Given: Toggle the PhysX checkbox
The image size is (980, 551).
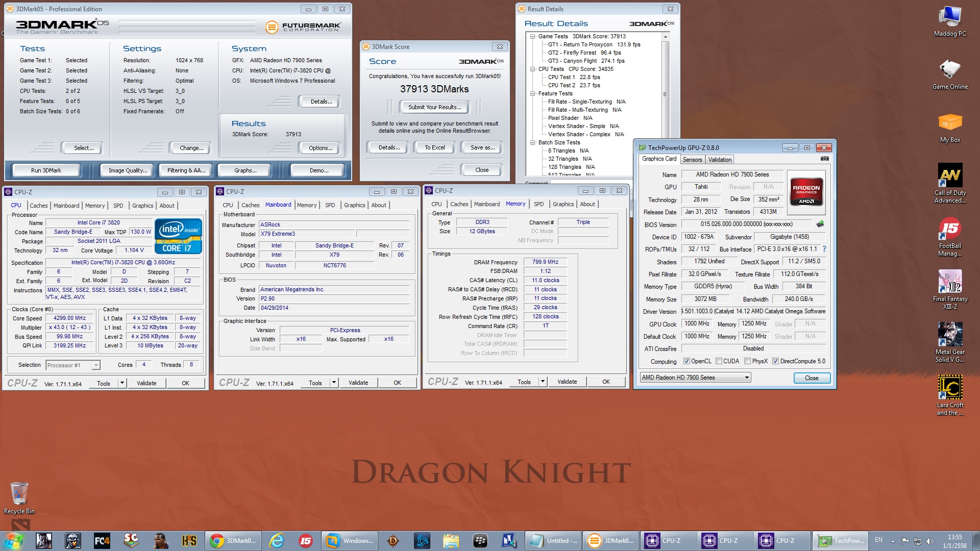Looking at the screenshot, I should coord(747,361).
